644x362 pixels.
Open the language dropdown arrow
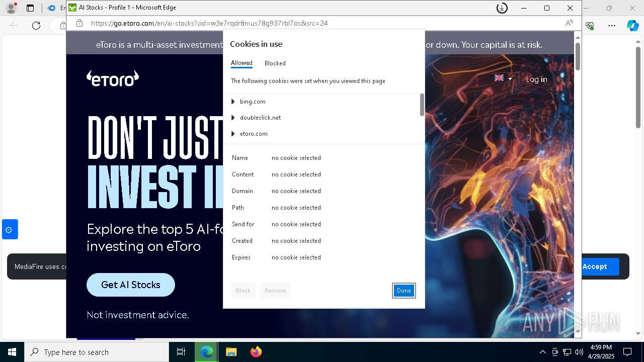tap(510, 79)
